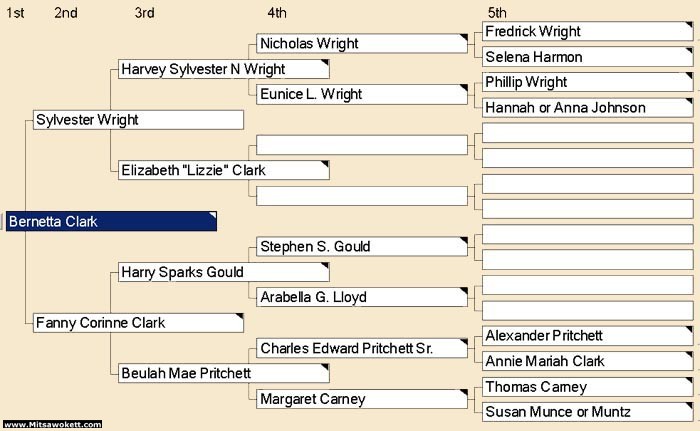Select the Bernetta Clark root box

tap(111, 221)
